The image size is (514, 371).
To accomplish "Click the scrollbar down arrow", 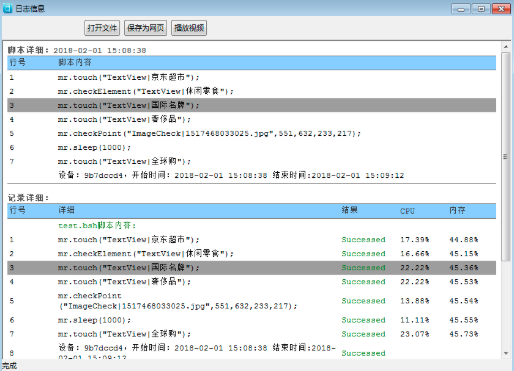I will (x=506, y=353).
